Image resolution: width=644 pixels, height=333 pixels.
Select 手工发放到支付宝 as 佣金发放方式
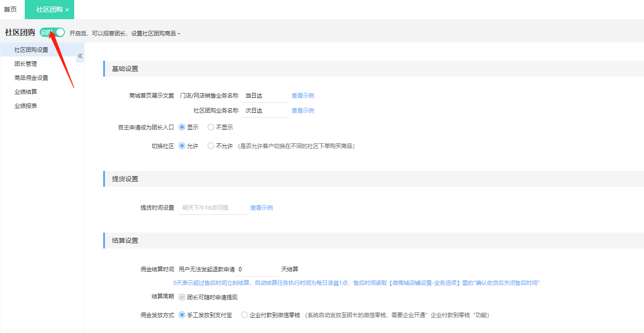pyautogui.click(x=182, y=315)
